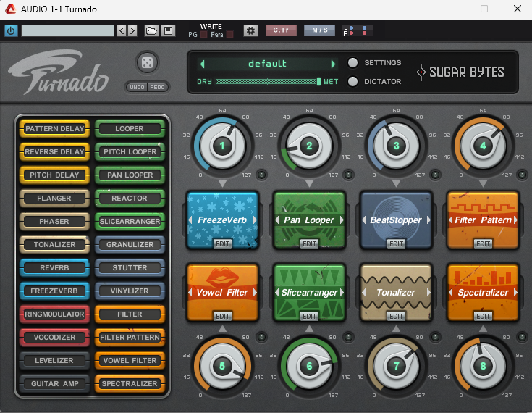
Task: Open EDIT on Slicearranger slot
Action: 310,317
